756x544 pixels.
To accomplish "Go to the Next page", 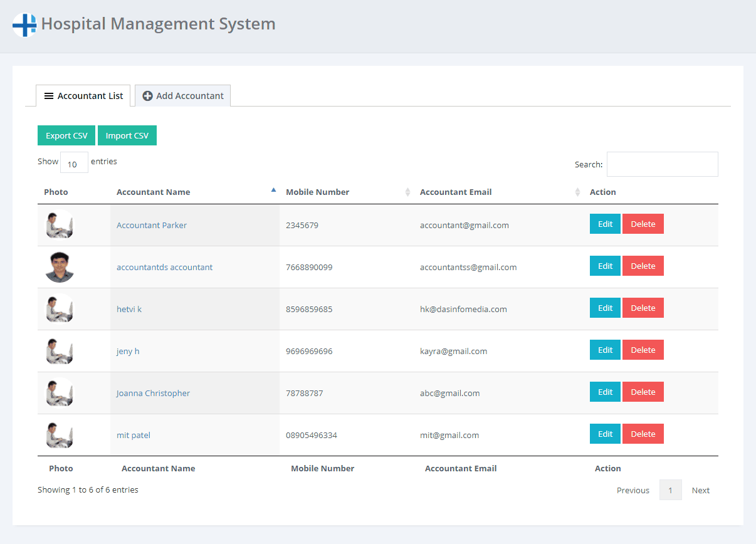I will click(x=700, y=490).
